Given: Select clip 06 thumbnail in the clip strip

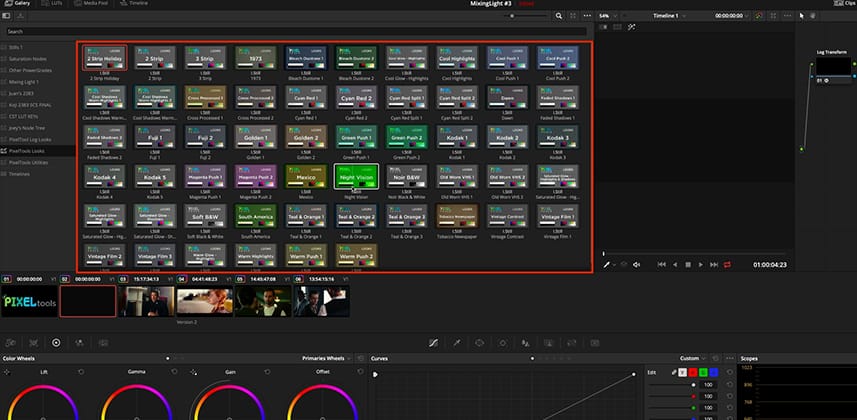Looking at the screenshot, I should click(322, 301).
